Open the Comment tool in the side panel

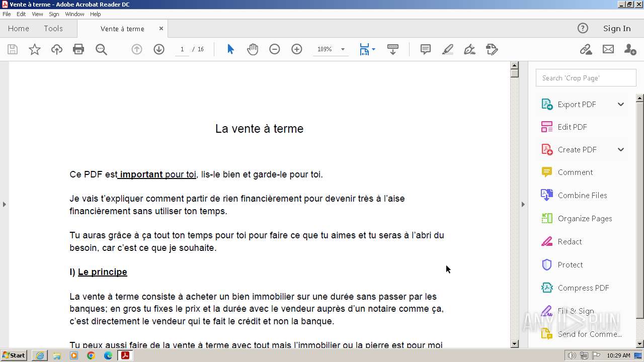point(575,172)
